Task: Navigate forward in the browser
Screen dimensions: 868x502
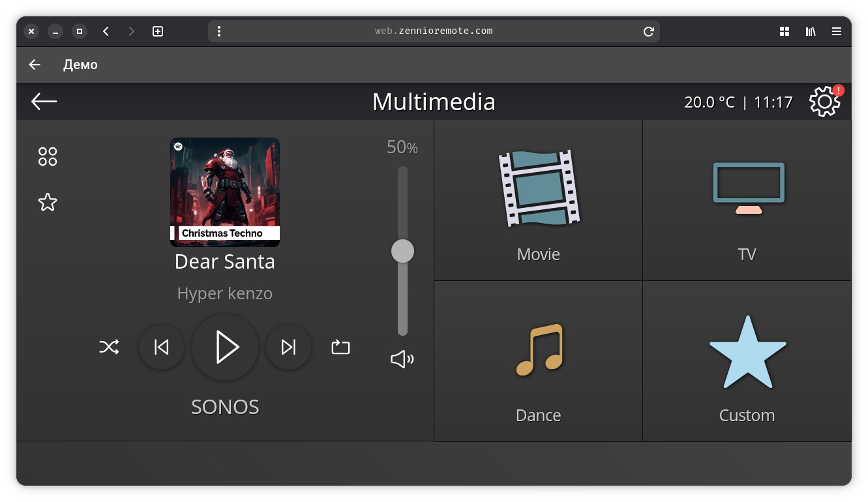Action: coord(132,31)
